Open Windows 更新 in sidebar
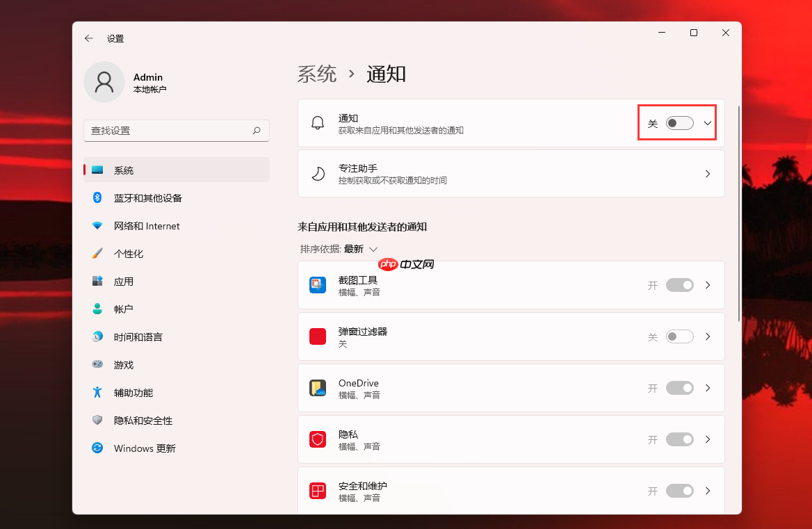 (144, 448)
